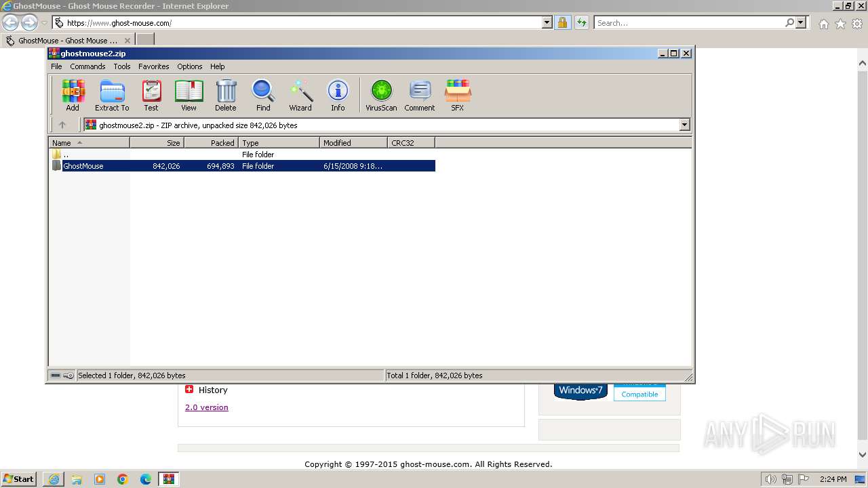The height and width of the screenshot is (488, 868).
Task: Open the WinRAR path dropdown arrow
Action: (684, 125)
